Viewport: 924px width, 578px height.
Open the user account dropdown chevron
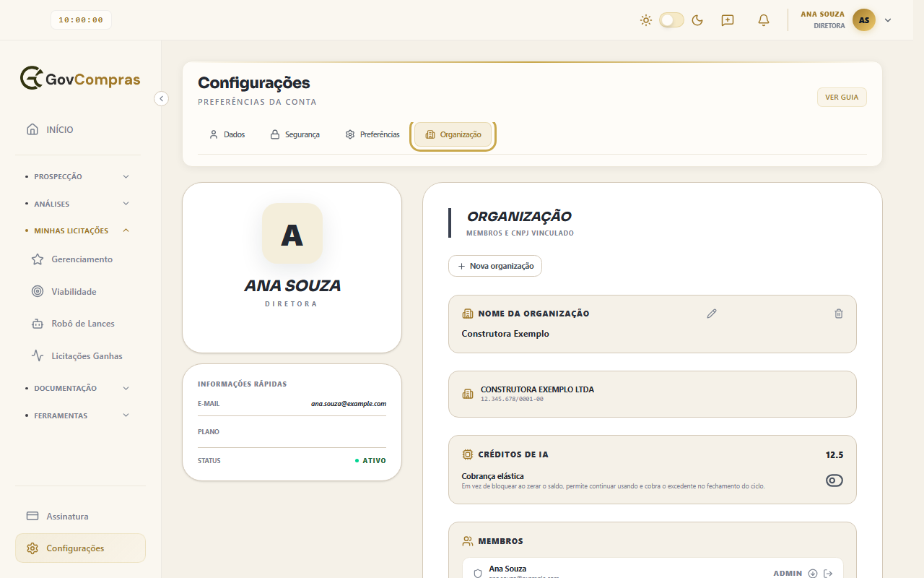888,20
